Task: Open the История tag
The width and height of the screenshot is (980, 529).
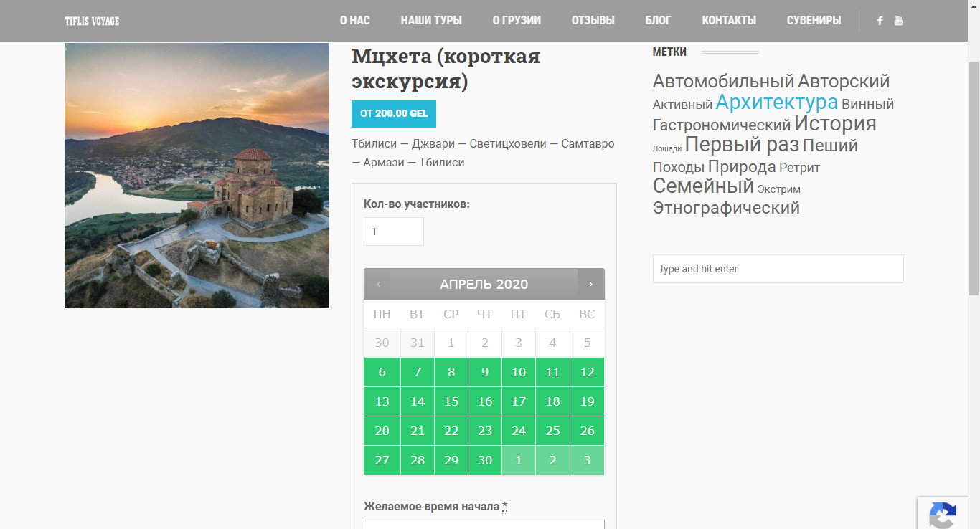Action: point(835,123)
